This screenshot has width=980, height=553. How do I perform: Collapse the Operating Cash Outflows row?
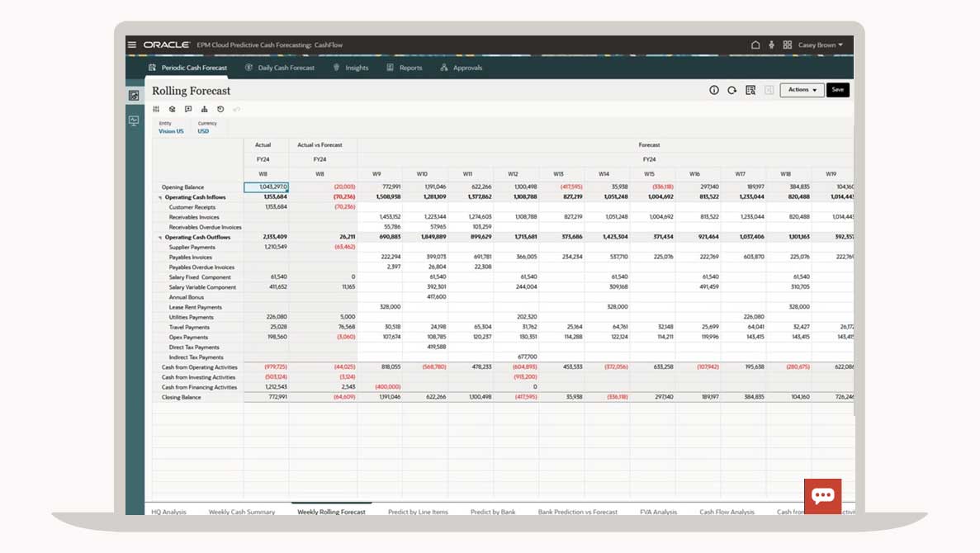pos(160,238)
